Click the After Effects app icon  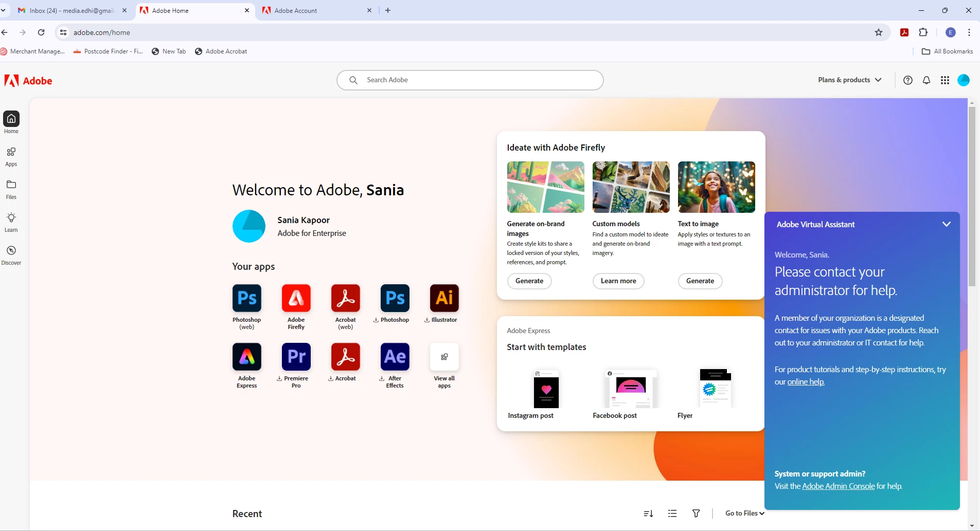pyautogui.click(x=395, y=357)
